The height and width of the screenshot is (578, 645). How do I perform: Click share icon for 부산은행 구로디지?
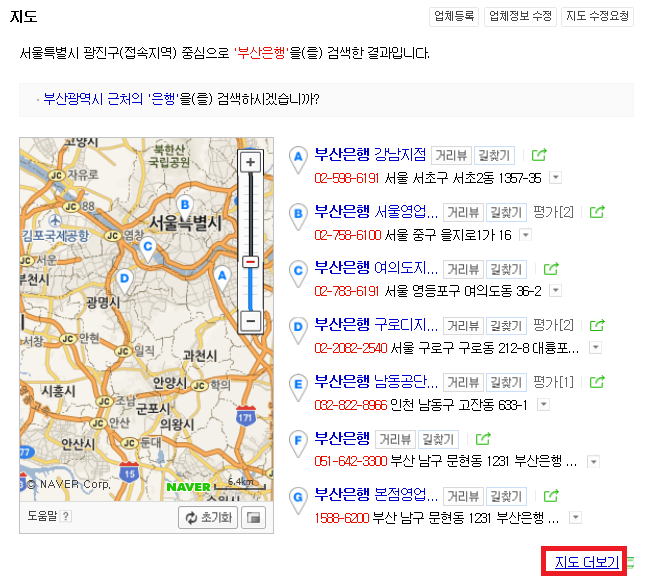[x=597, y=325]
